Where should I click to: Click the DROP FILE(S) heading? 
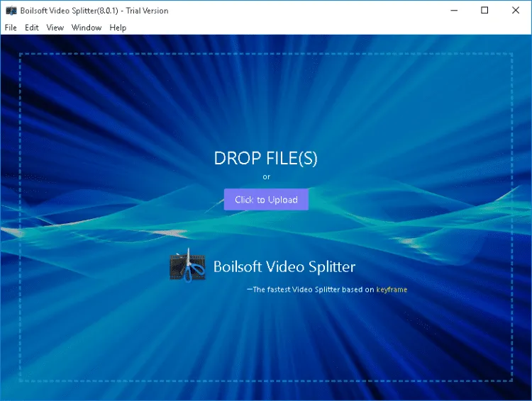click(x=266, y=158)
